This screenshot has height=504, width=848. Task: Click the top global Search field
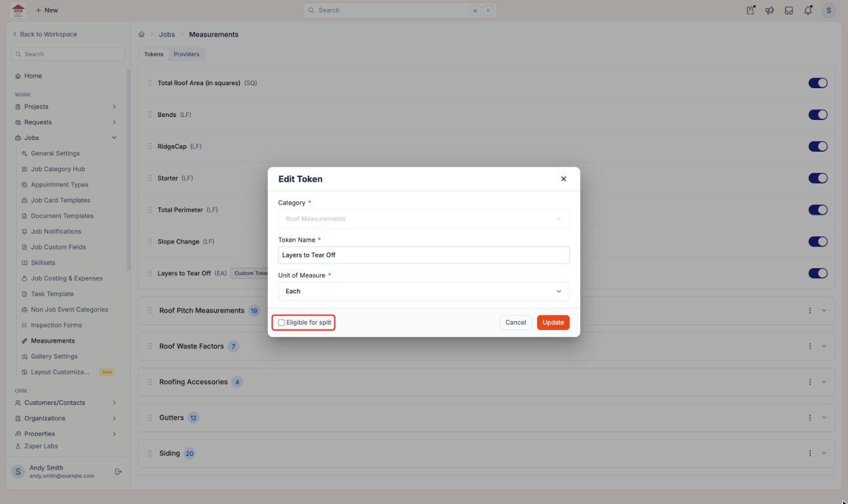pyautogui.click(x=400, y=10)
